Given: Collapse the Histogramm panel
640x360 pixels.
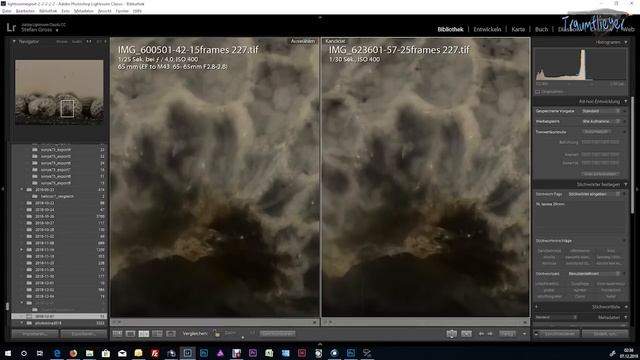Looking at the screenshot, I should click(626, 42).
